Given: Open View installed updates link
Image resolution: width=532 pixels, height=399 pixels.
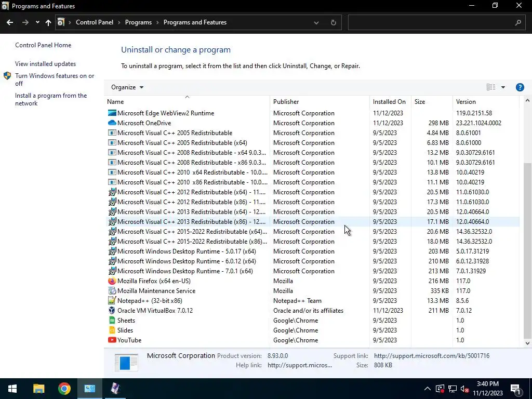Looking at the screenshot, I should click(46, 64).
